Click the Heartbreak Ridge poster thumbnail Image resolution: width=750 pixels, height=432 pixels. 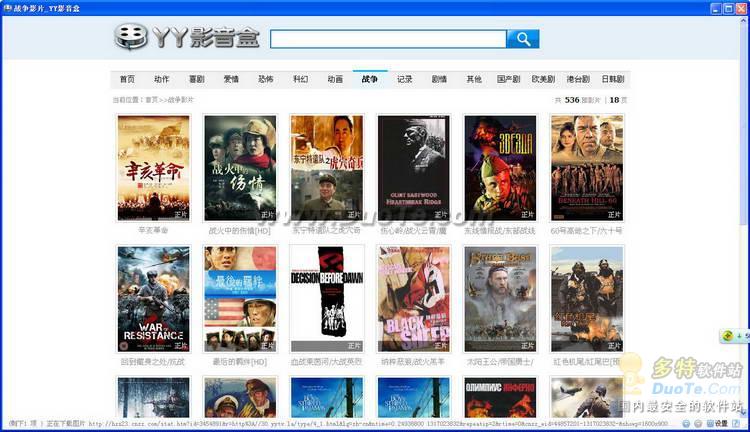click(413, 168)
